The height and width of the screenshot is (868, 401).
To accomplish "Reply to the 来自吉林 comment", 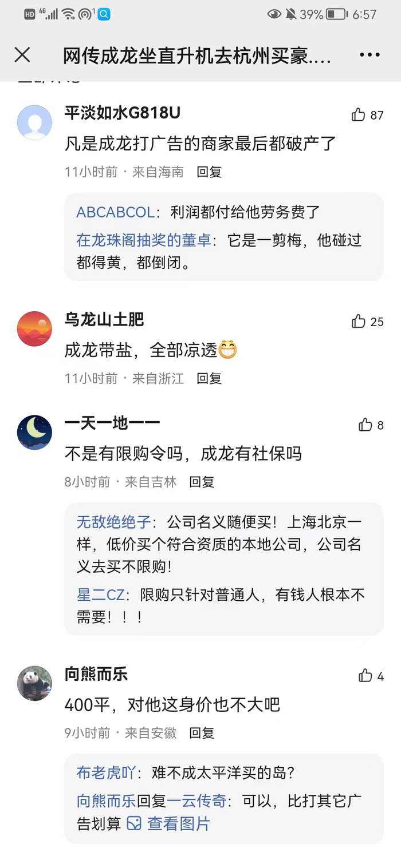I will pyautogui.click(x=202, y=482).
